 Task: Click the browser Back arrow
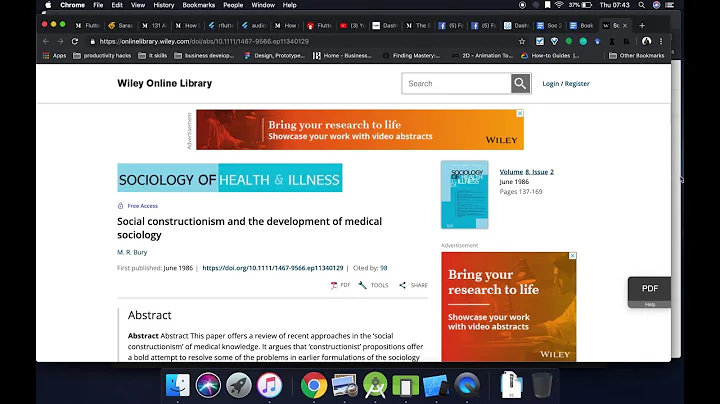(x=46, y=41)
